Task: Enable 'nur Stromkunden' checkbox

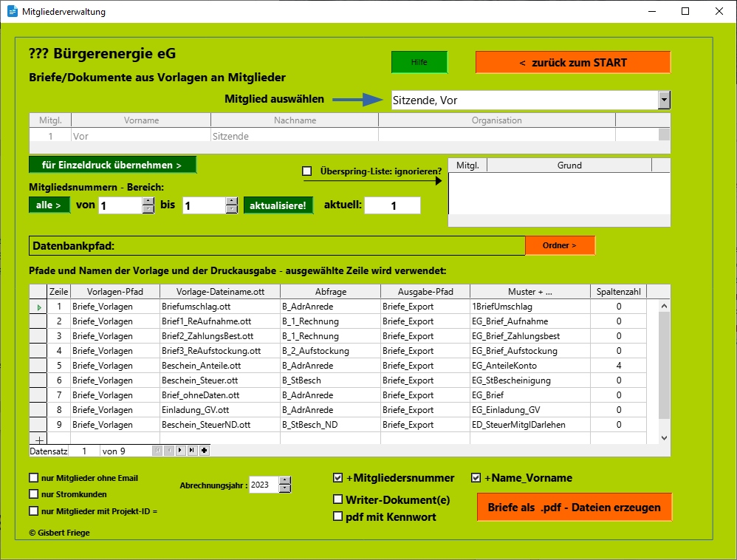Action: 33,494
